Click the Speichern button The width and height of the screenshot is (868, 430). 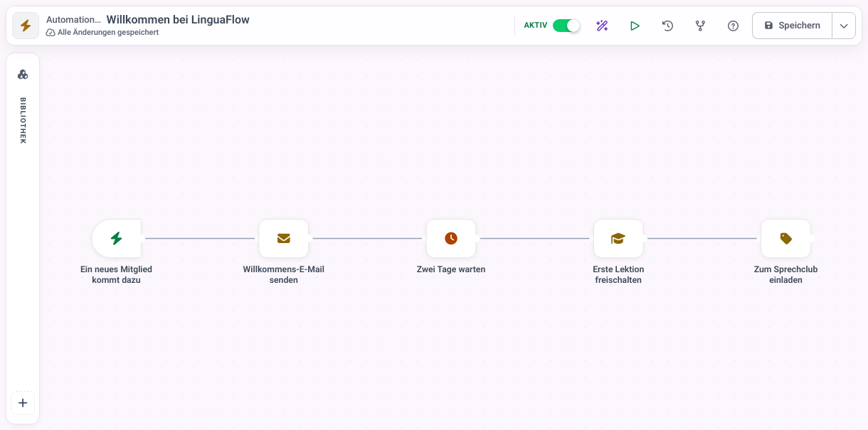point(792,26)
